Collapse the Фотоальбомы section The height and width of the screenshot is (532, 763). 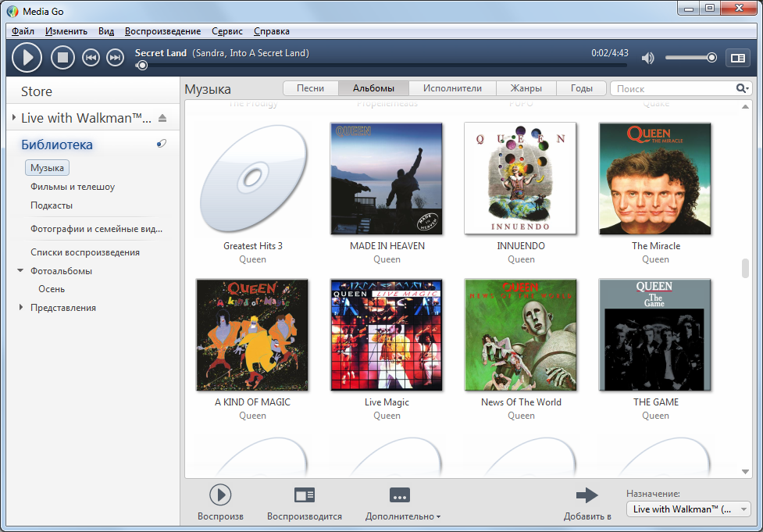(x=20, y=270)
